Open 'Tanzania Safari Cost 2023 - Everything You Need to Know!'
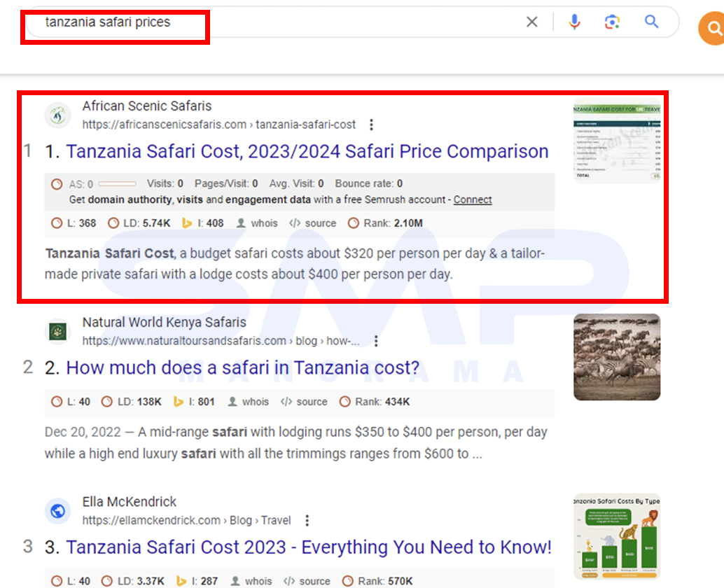Image resolution: width=724 pixels, height=588 pixels. coord(309,547)
